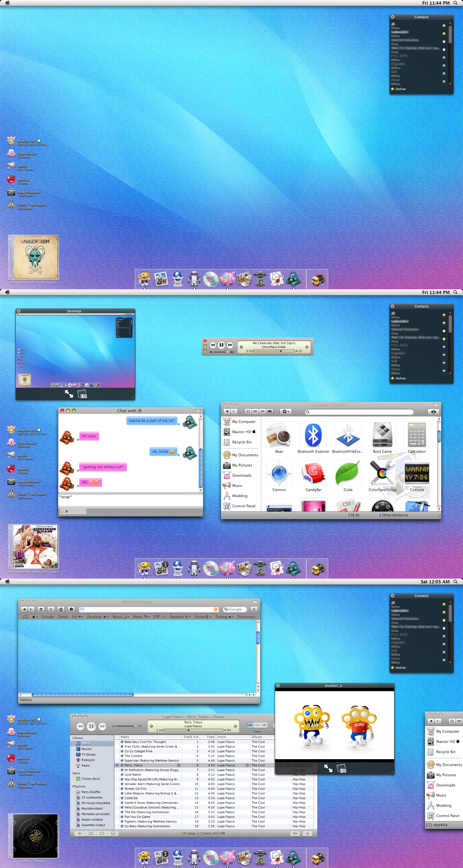
Task: Uncheck Superstar (featuring Matthew Santos) checkbox
Action: [122, 761]
